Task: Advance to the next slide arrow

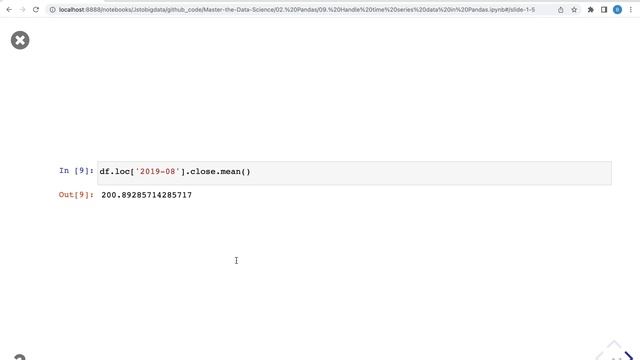Action: pos(629,356)
